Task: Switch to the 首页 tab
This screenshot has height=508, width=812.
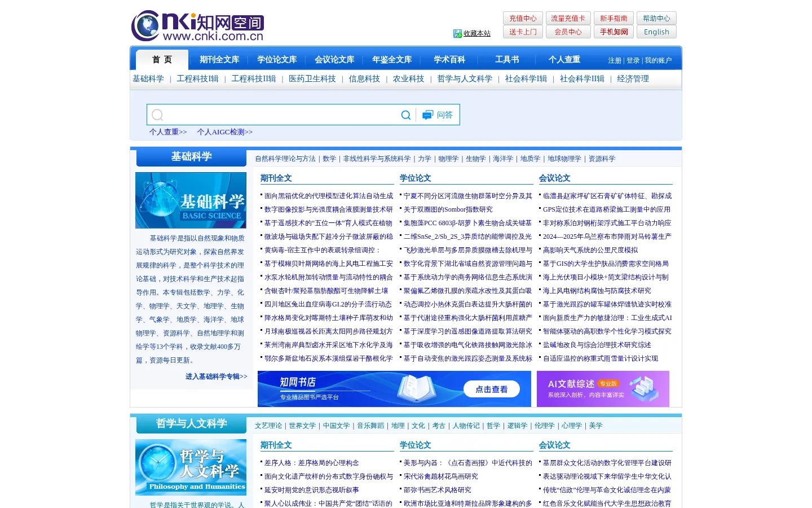Action: (x=162, y=60)
